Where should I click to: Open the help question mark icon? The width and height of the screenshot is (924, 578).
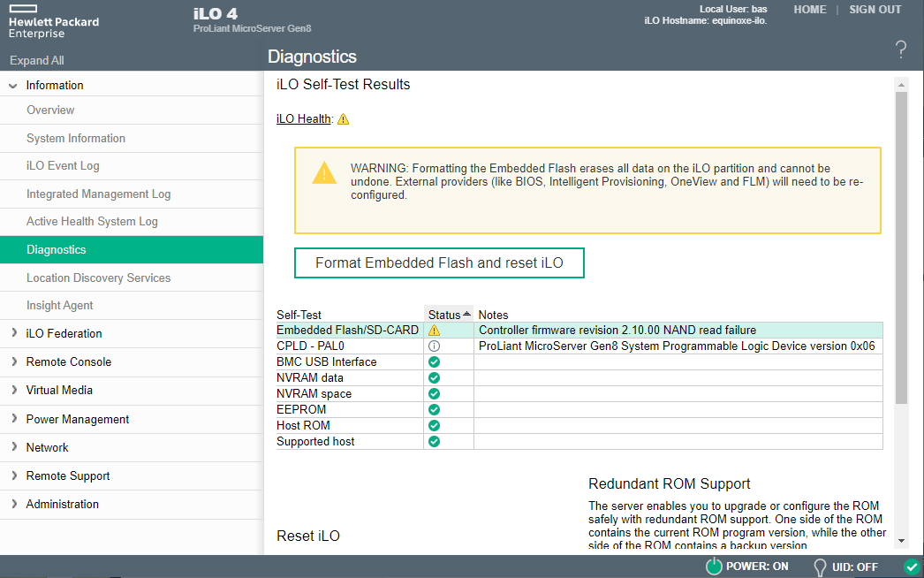(x=900, y=49)
